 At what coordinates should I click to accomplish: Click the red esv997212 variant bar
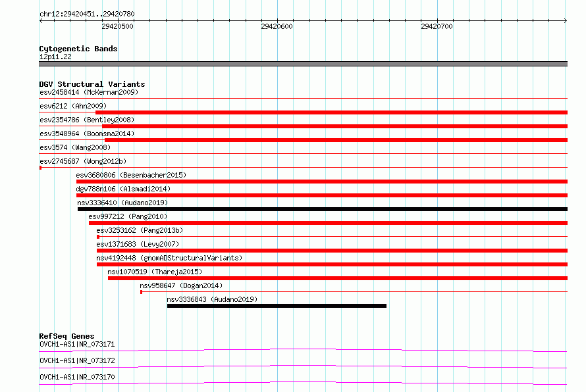[x=328, y=223]
